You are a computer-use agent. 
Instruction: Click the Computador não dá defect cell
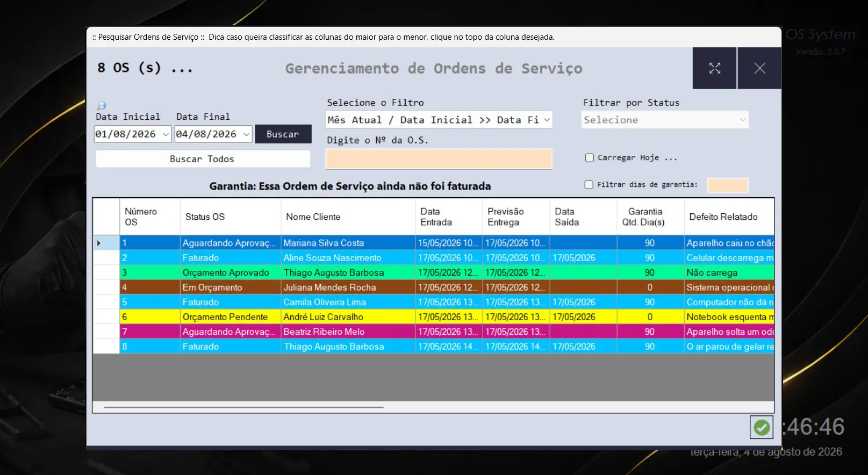[729, 302]
